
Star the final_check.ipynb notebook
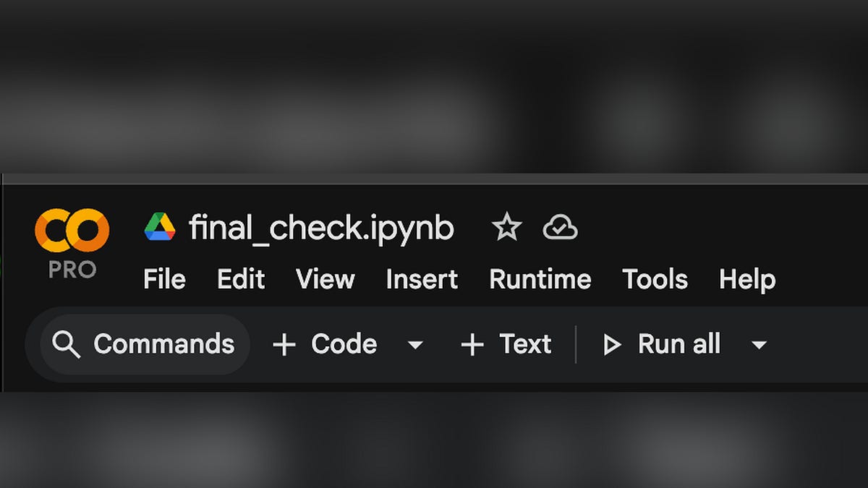pyautogui.click(x=506, y=228)
